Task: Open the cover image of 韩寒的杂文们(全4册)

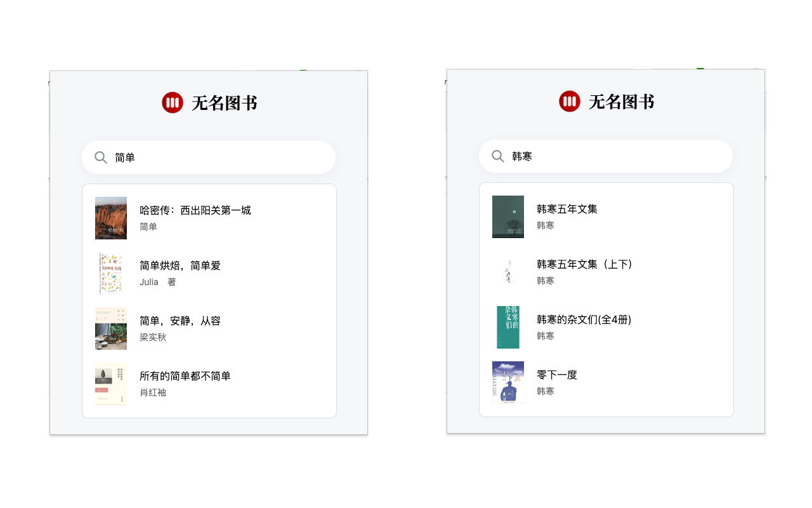Action: pos(507,327)
